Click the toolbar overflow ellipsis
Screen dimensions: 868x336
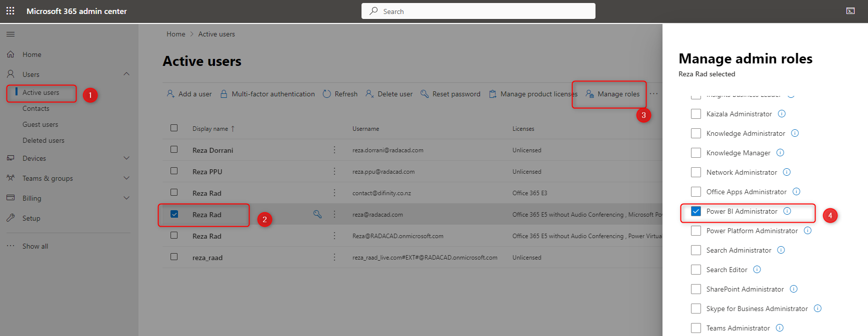(x=653, y=94)
